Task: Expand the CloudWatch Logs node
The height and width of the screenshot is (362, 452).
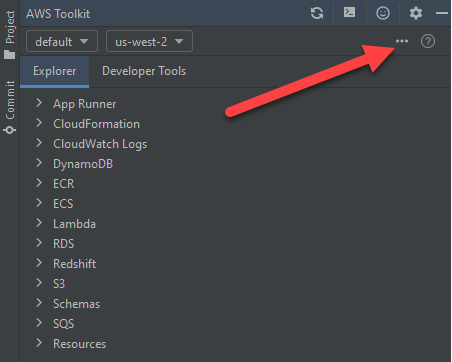Action: pos(39,143)
